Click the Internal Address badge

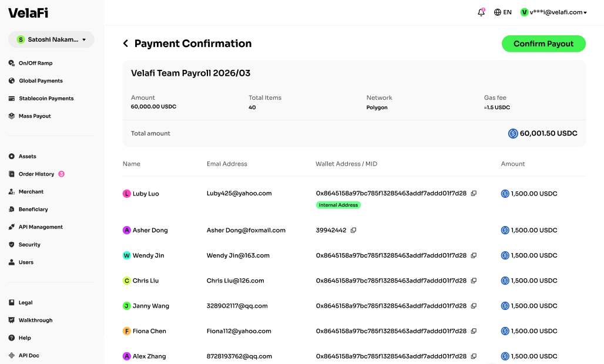[x=338, y=205]
